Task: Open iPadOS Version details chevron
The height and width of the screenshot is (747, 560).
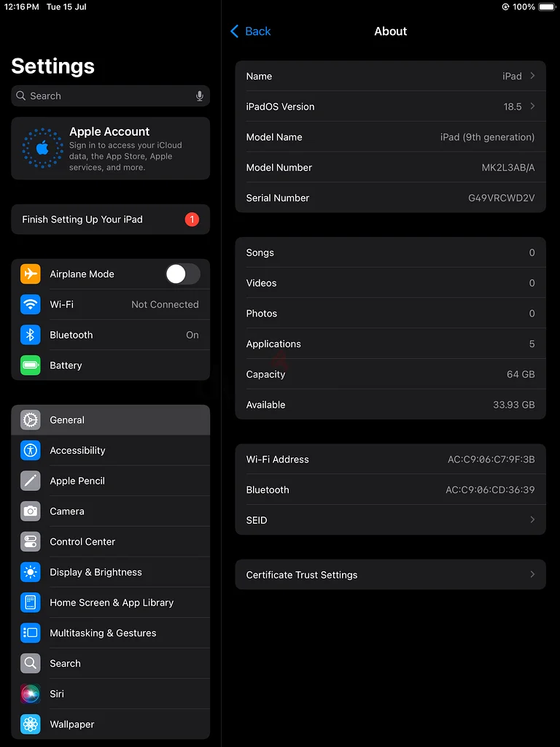Action: [x=532, y=107]
